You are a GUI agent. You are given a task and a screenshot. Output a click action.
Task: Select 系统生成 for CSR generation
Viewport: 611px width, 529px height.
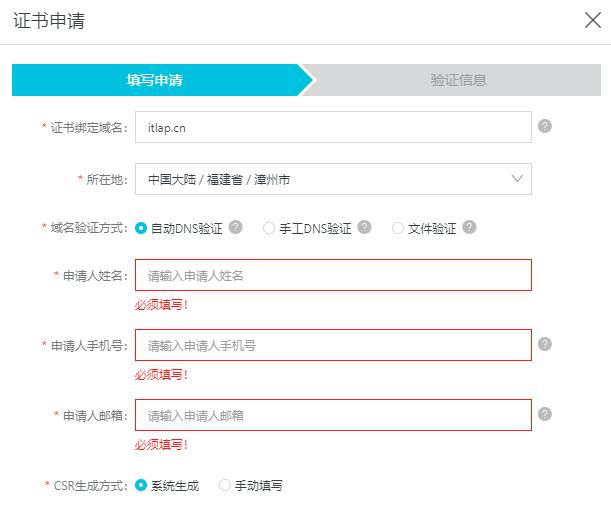point(141,485)
